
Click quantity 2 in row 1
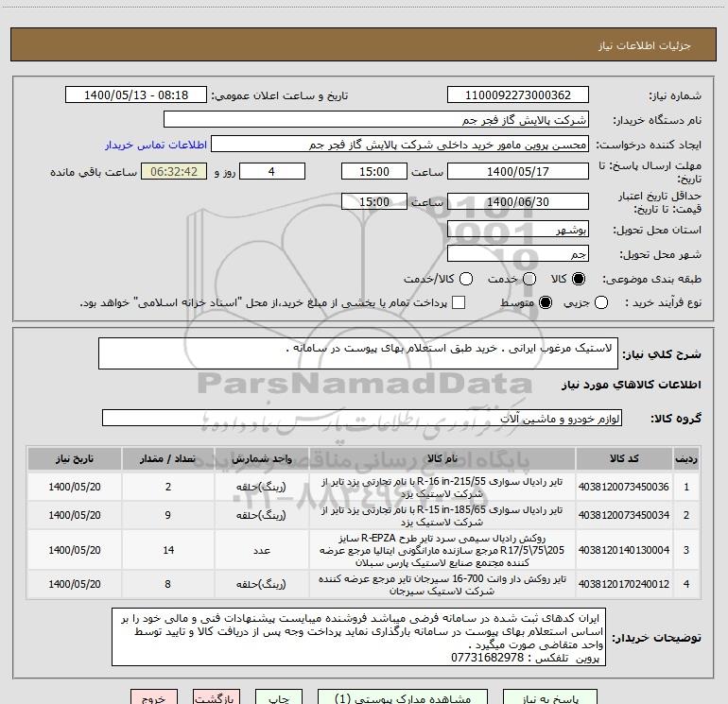point(168,487)
